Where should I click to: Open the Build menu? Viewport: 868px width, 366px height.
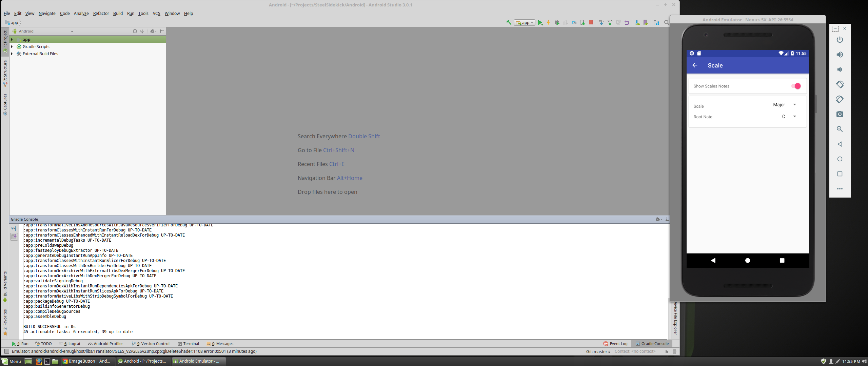tap(118, 14)
